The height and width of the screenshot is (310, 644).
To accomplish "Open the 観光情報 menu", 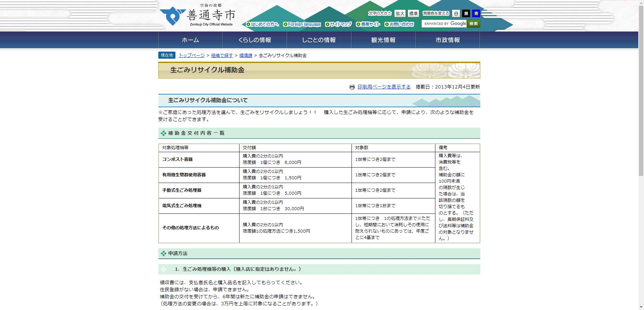I will pyautogui.click(x=382, y=40).
